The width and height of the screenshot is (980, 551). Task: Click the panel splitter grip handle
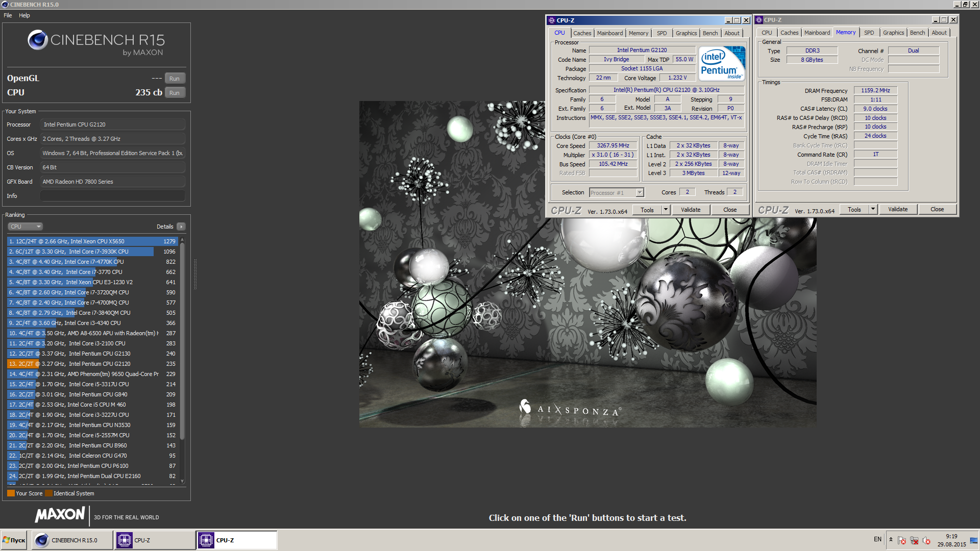pos(195,274)
